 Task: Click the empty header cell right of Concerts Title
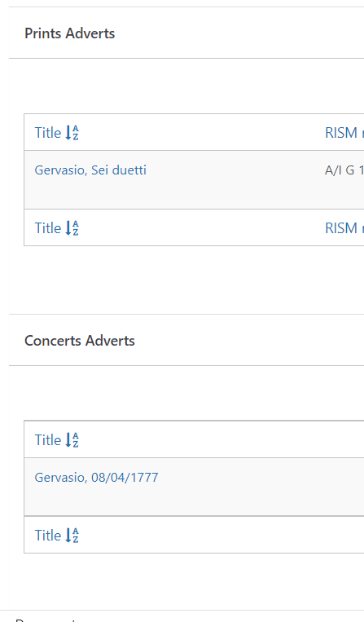(221, 440)
